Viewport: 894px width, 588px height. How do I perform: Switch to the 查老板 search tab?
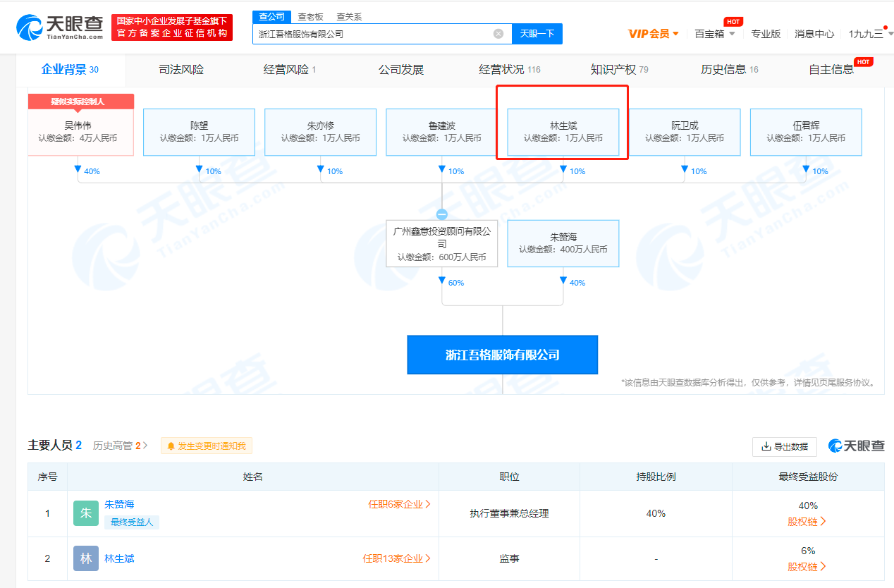(310, 17)
